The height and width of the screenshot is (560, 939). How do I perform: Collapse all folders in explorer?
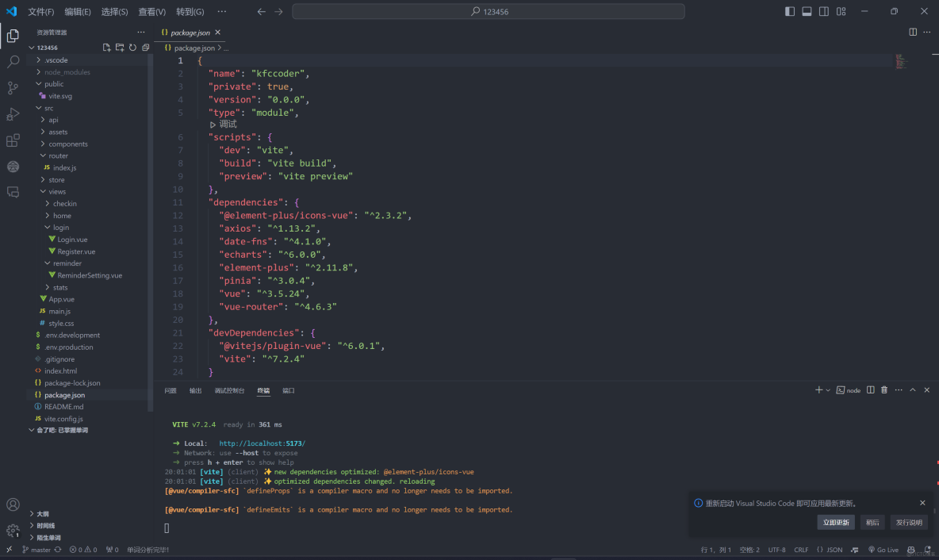click(145, 48)
